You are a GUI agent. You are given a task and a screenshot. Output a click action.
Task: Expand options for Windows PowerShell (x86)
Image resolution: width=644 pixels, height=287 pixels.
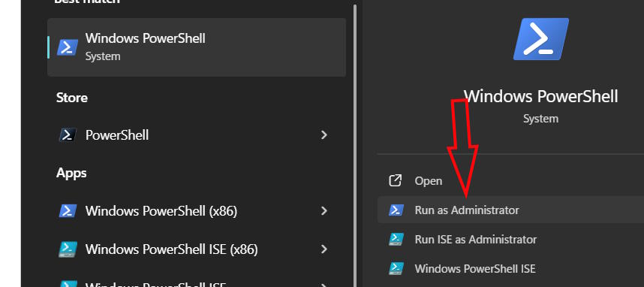point(324,211)
